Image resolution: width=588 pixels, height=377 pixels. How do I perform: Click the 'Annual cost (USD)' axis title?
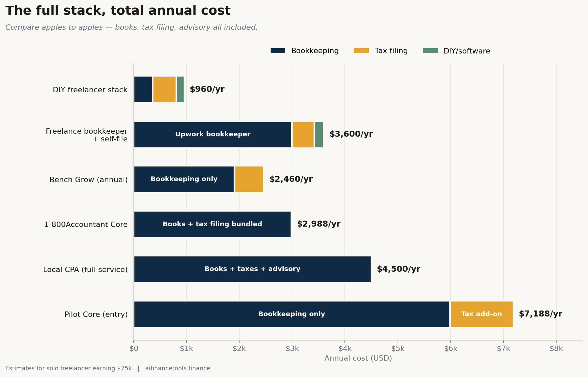(x=358, y=358)
